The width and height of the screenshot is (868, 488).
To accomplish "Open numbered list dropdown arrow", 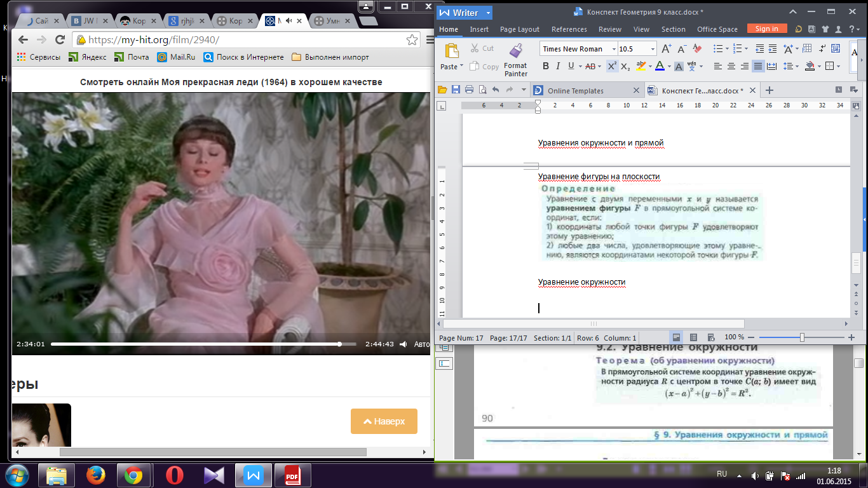I will [x=746, y=49].
